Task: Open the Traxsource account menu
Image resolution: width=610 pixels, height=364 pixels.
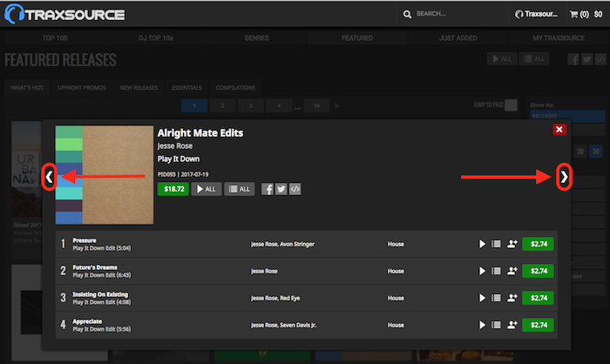Action: coord(536,14)
